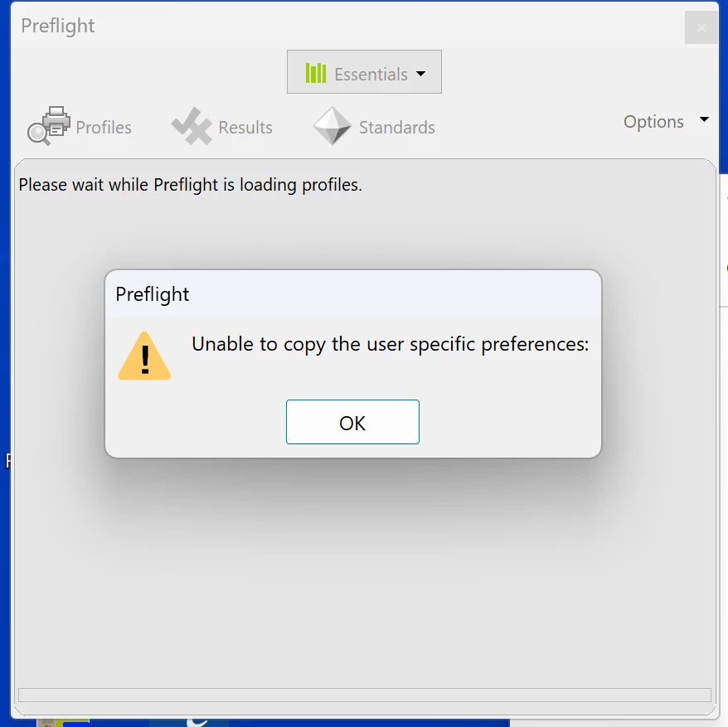This screenshot has height=727, width=728.
Task: Switch to the Results tab label
Action: pyautogui.click(x=245, y=127)
